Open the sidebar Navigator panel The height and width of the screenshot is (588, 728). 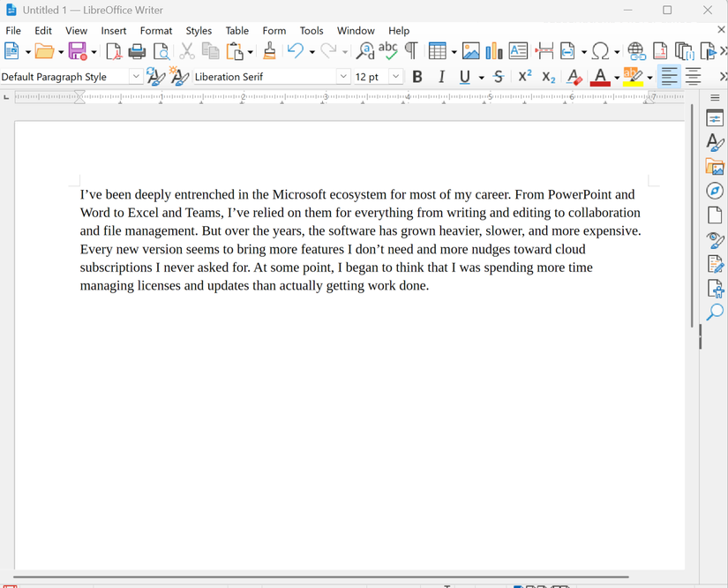pyautogui.click(x=715, y=192)
